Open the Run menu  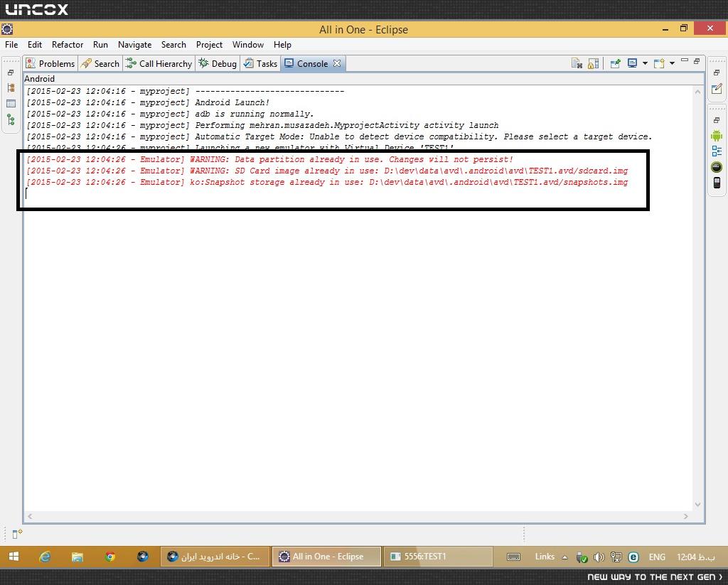tap(100, 45)
